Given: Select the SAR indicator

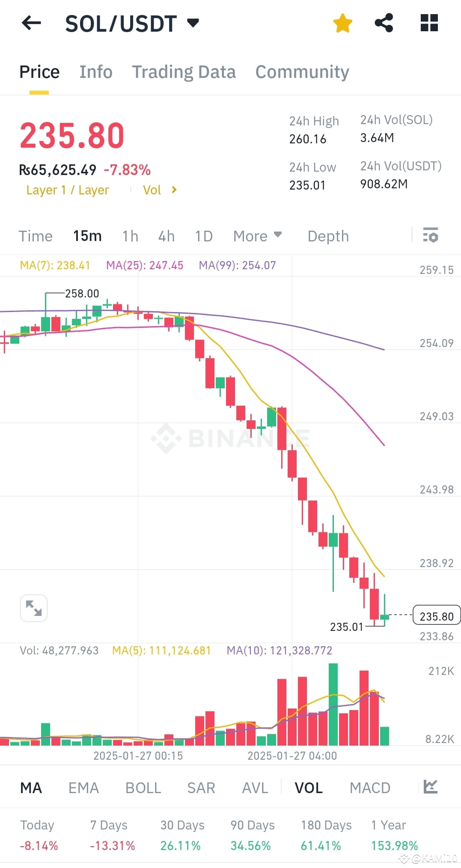Looking at the screenshot, I should pyautogui.click(x=201, y=788).
